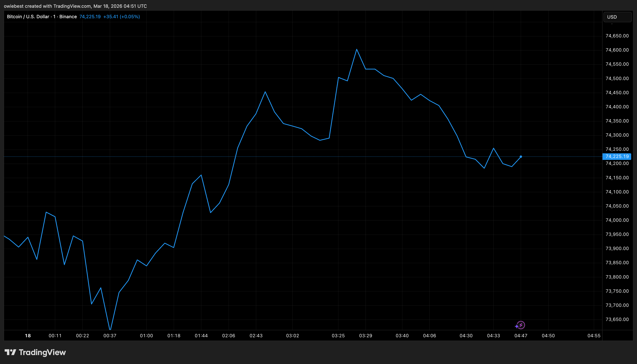Click the 04:47 time axis label
Image resolution: width=637 pixels, height=364 pixels.
(521, 336)
